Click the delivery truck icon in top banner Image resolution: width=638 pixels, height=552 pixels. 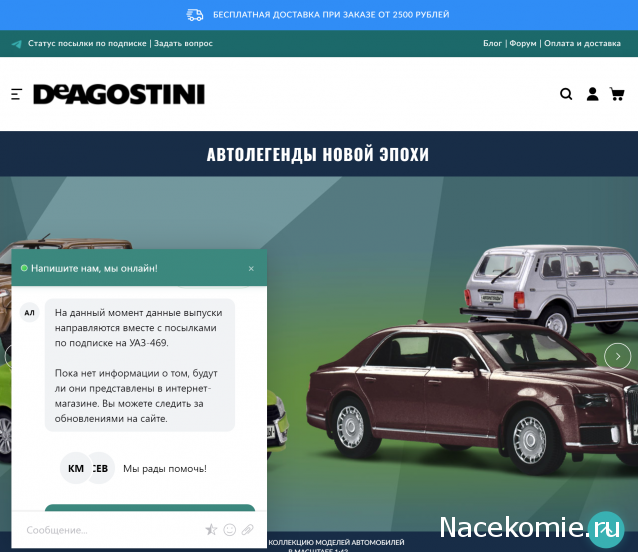click(x=195, y=15)
